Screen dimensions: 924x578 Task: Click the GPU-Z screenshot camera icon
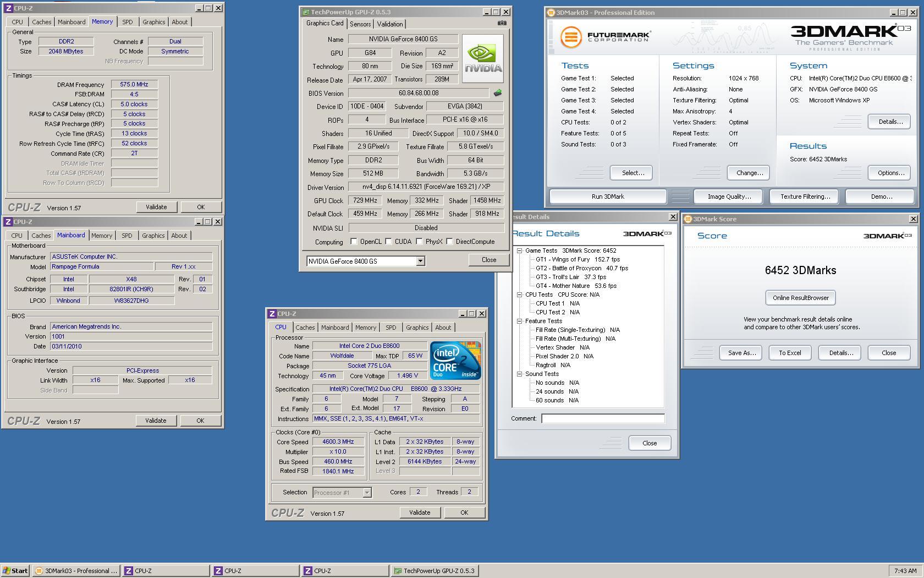coord(502,23)
